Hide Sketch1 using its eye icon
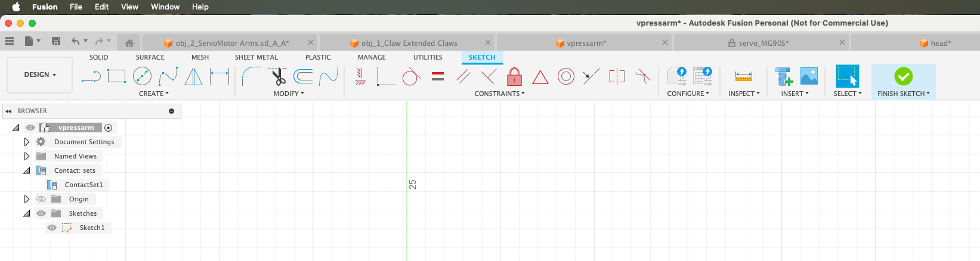 pos(52,228)
